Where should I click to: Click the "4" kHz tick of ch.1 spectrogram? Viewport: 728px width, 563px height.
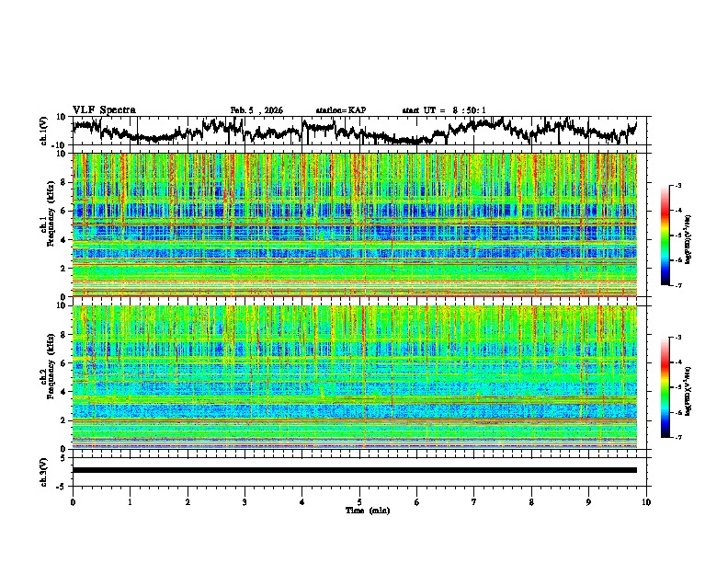pyautogui.click(x=64, y=240)
